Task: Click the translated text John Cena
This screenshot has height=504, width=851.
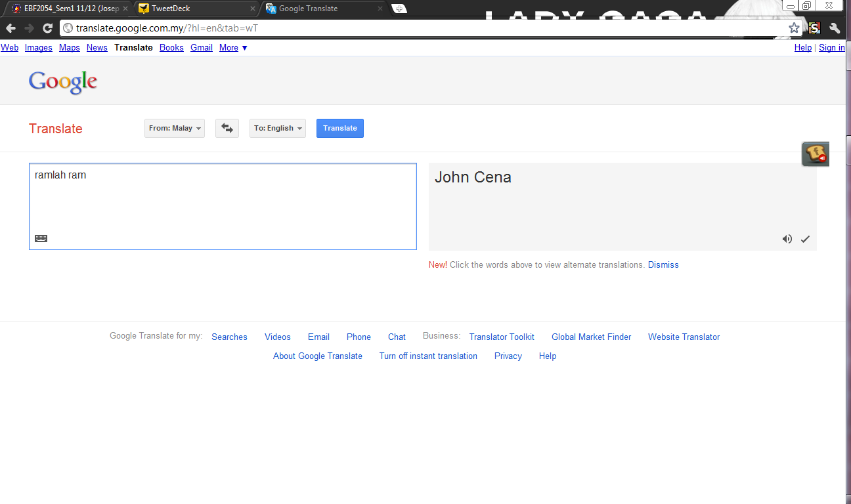Action: [x=473, y=177]
